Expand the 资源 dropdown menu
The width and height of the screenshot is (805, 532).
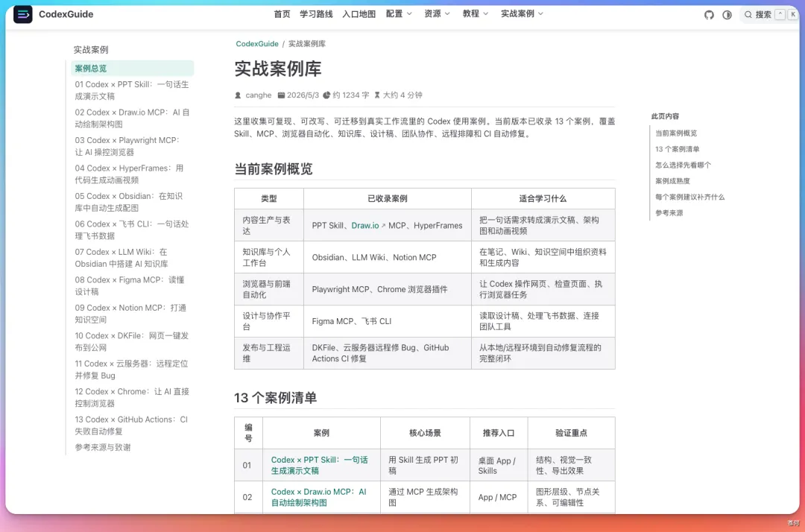(x=437, y=14)
